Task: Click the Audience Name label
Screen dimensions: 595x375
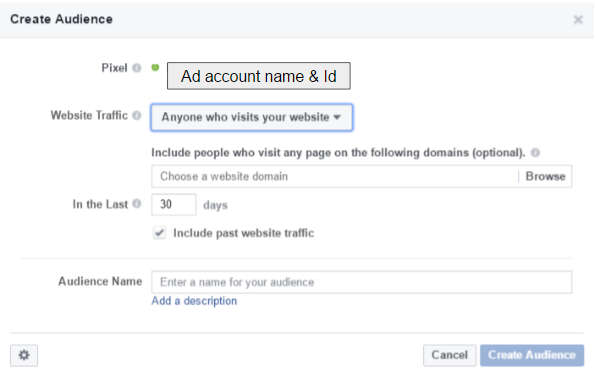Action: (100, 281)
